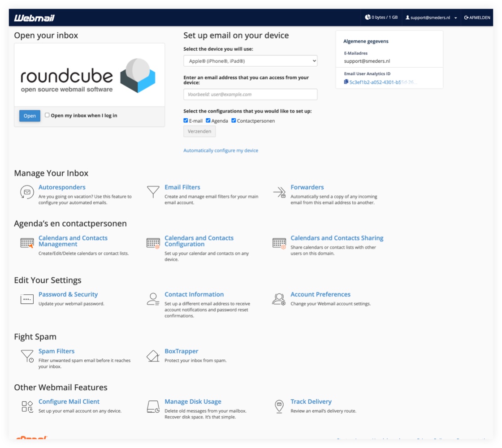Click the Configure Mail Client icon
This screenshot has height=448, width=502.
[27, 406]
